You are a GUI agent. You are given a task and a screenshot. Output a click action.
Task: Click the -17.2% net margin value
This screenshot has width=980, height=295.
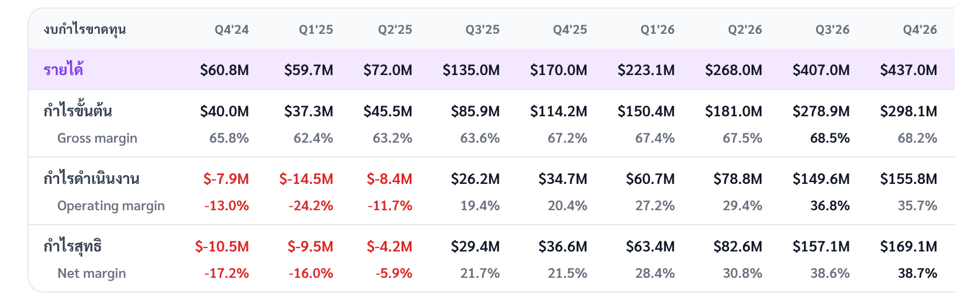click(x=227, y=273)
